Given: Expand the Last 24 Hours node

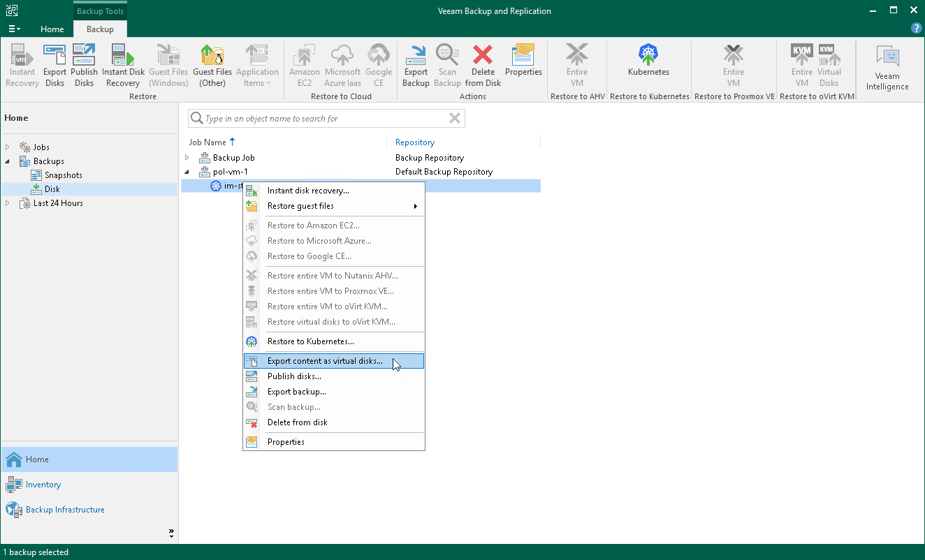Looking at the screenshot, I should pos(8,203).
